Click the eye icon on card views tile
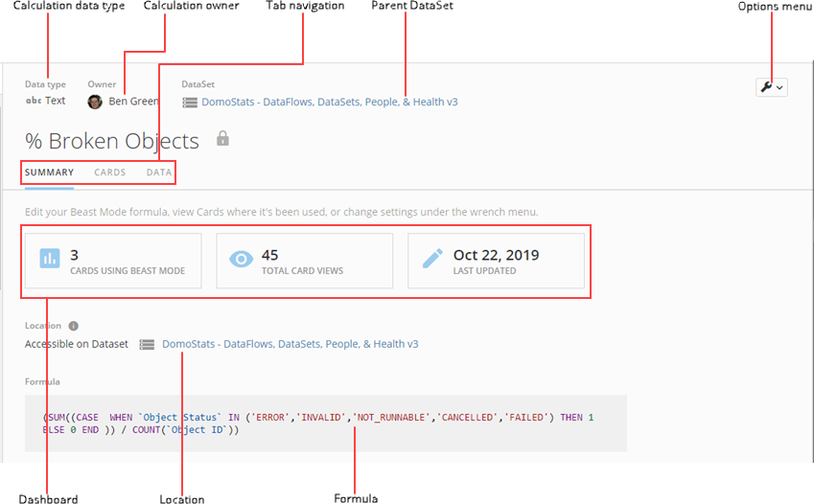 pos(242,259)
